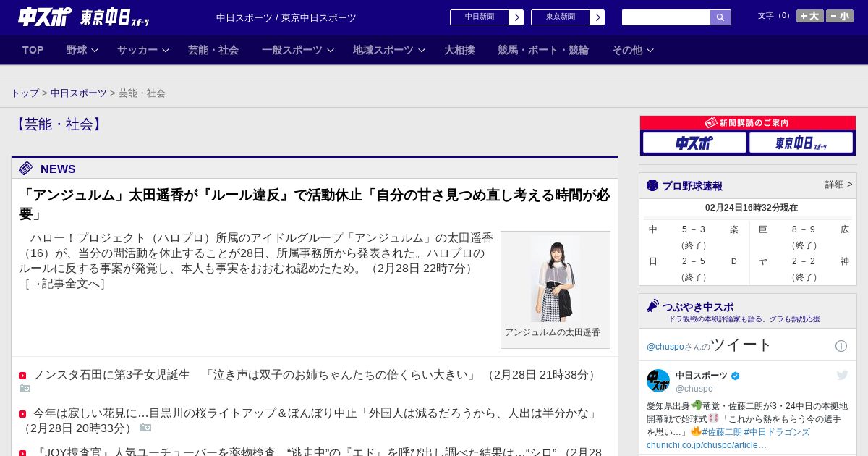Go to 中日スポーツ breadcrumb link
Image resolution: width=868 pixels, height=456 pixels.
(x=79, y=93)
